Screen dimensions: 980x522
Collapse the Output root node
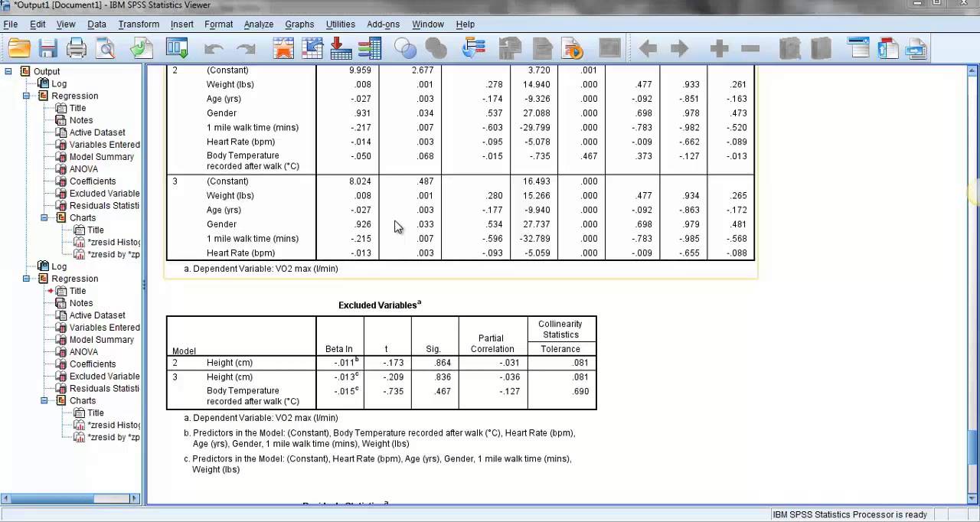8,71
